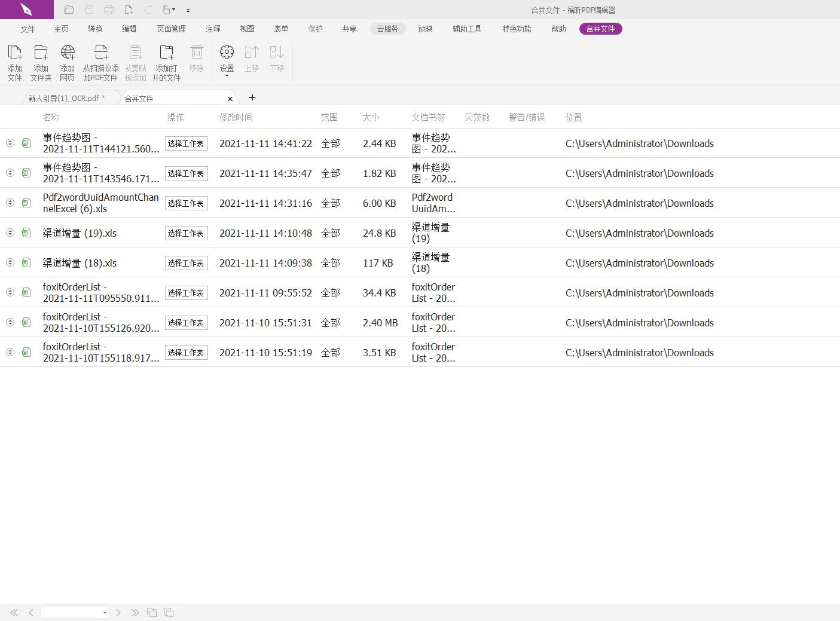Click 选择工作表 for 渠道增量 (18).xls
The width and height of the screenshot is (840, 621).
pyautogui.click(x=186, y=263)
